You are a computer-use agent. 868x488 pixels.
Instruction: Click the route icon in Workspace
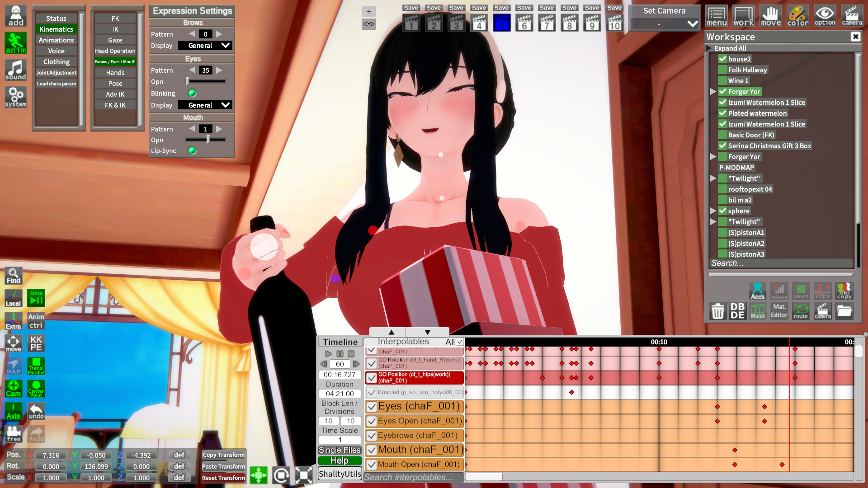(801, 311)
